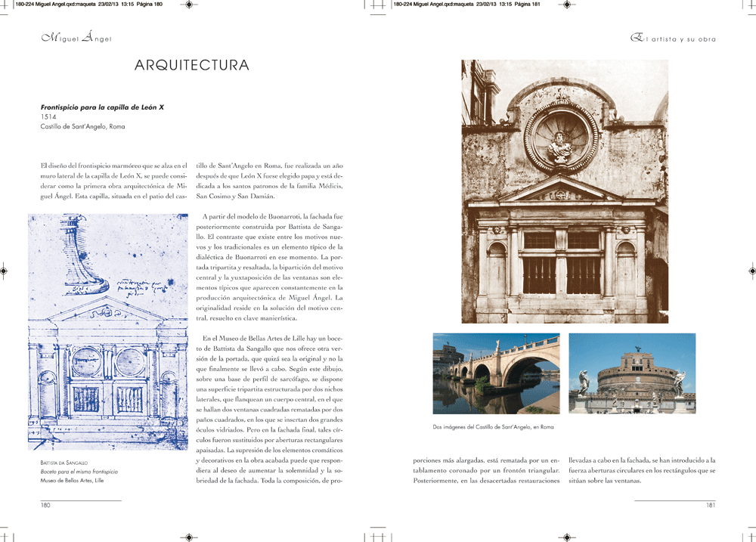Select the blue Sangallo frontispiece sketch

108,332
